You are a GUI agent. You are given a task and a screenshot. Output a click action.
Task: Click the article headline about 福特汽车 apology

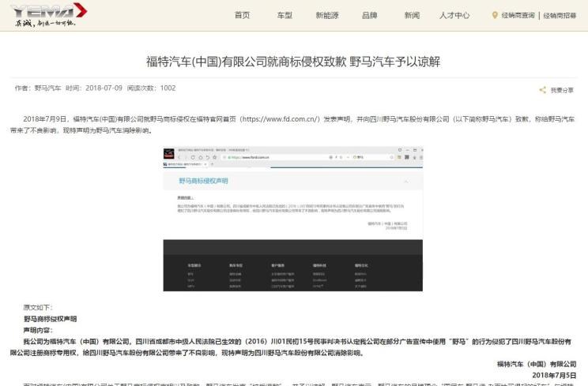click(x=293, y=62)
